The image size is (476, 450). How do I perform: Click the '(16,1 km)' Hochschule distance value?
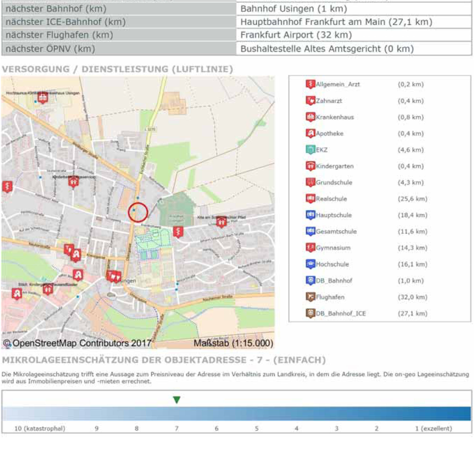point(413,264)
